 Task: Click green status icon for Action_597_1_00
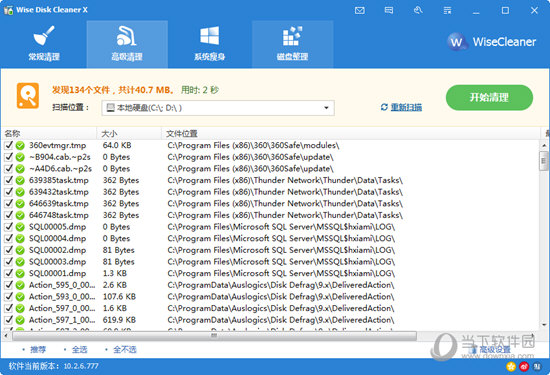coord(20,320)
